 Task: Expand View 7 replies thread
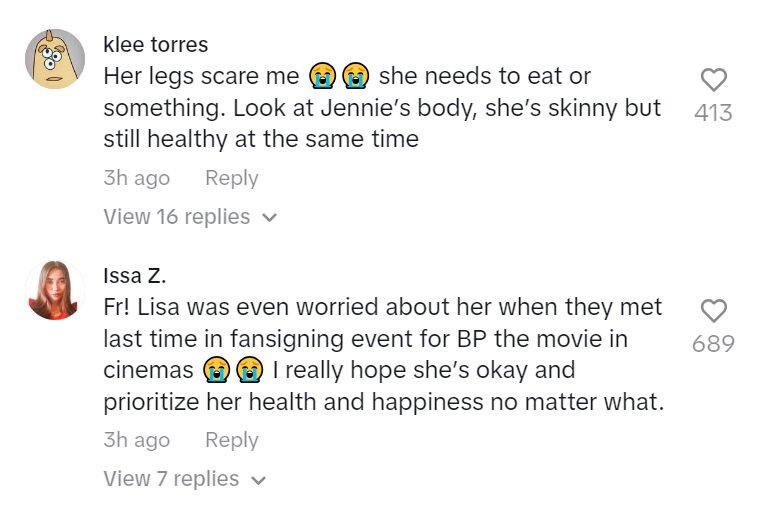tap(172, 479)
